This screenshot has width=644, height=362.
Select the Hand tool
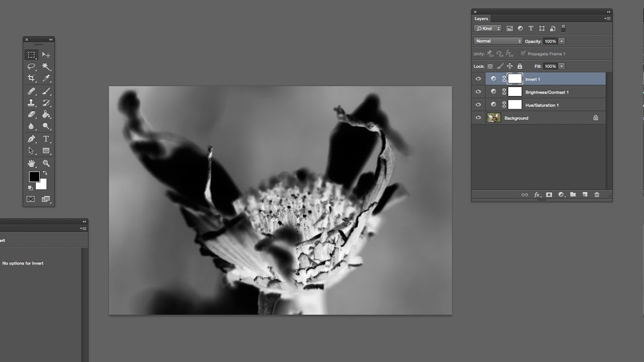pos(31,163)
